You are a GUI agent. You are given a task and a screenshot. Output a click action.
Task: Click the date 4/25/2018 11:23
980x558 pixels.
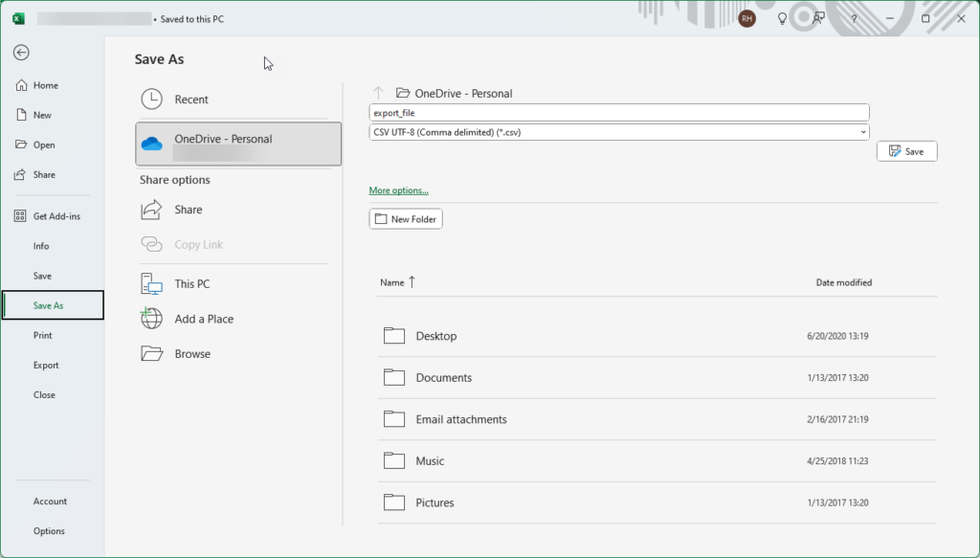point(837,461)
